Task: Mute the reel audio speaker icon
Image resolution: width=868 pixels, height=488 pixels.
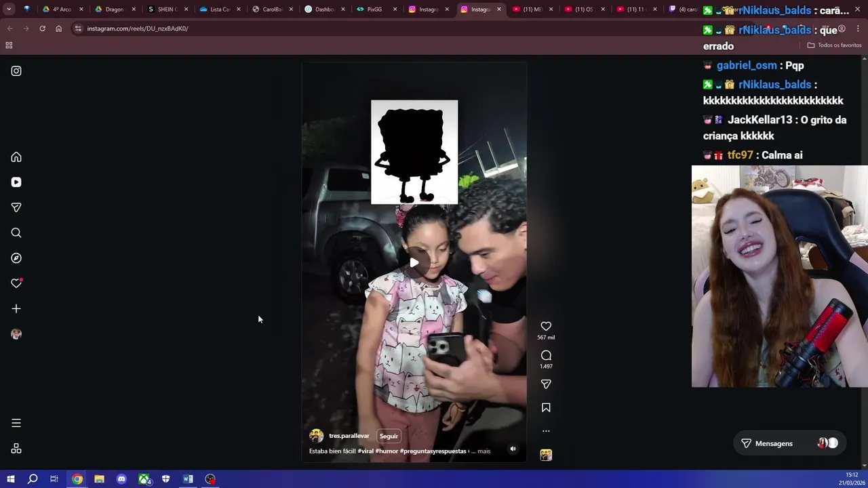Action: pos(513,449)
